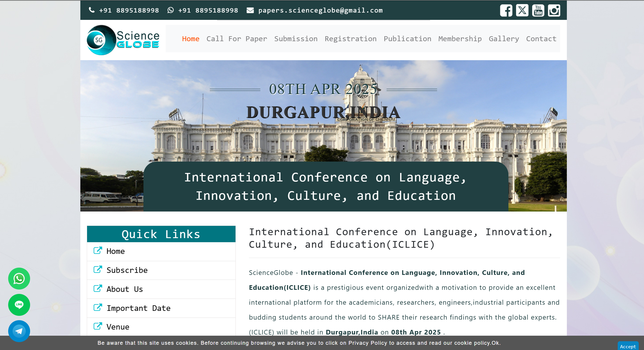
Task: Click the conference title in dark banner box
Action: tap(326, 186)
